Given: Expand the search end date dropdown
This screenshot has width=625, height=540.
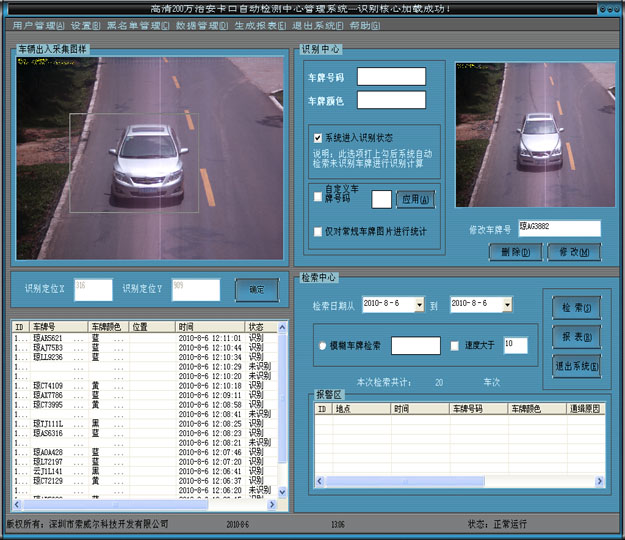Looking at the screenshot, I should point(507,304).
